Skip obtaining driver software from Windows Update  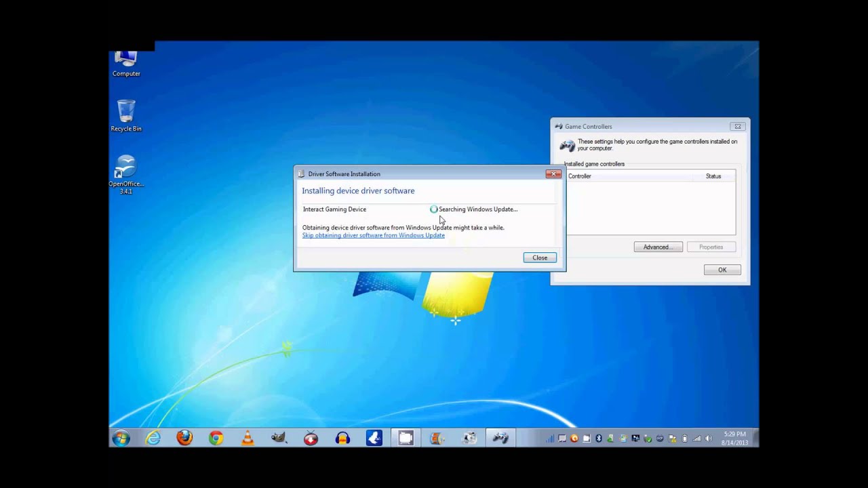(374, 235)
